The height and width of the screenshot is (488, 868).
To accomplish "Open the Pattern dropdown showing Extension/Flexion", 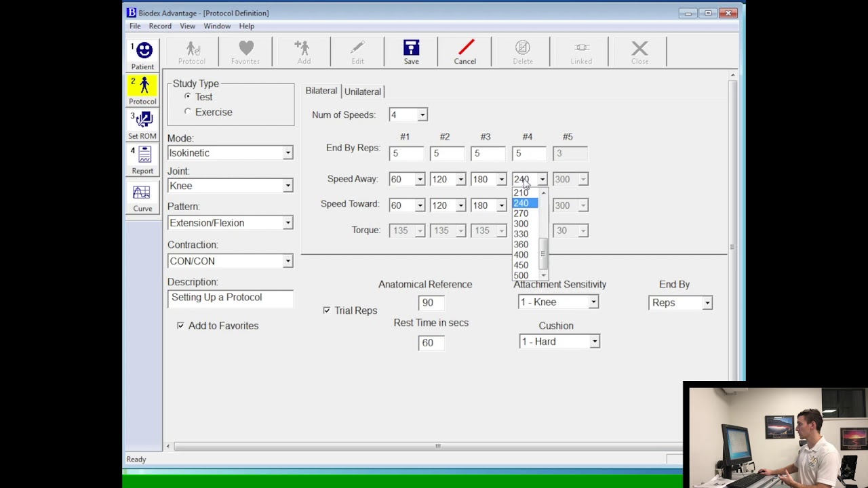I will coord(288,223).
